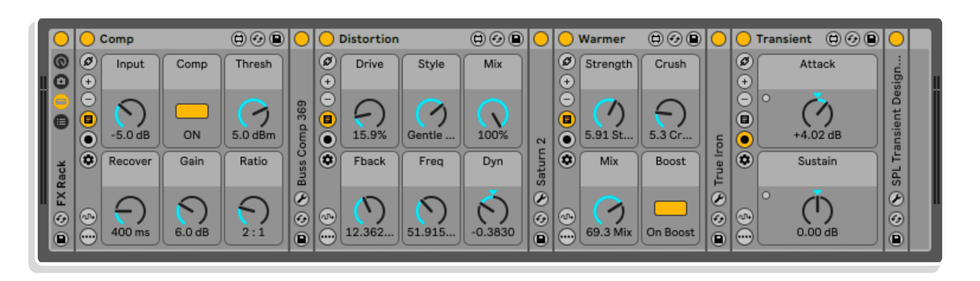Click the wrench icon on True Iron device
The width and height of the screenshot is (980, 281).
718,199
